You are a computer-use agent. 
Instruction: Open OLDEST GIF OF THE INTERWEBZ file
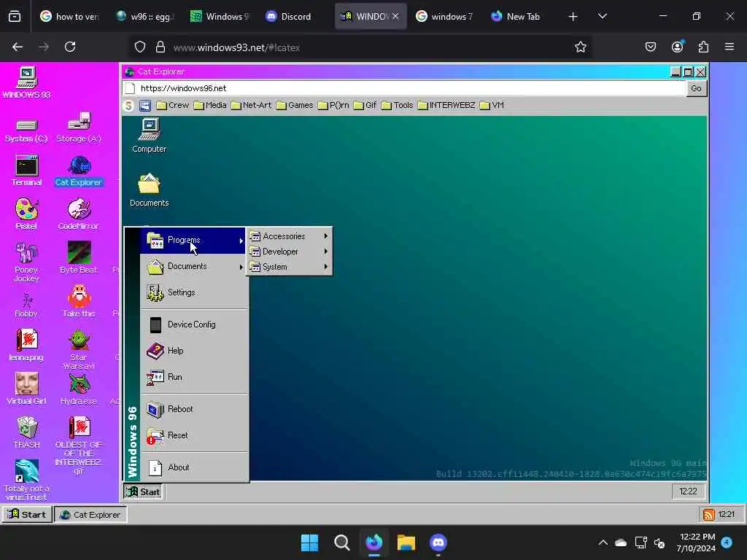(79, 446)
